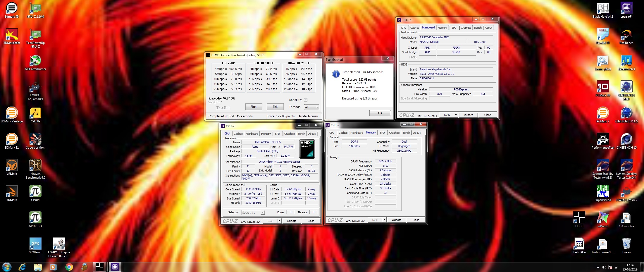
Task: Open PerformanceTest desktop icon
Action: pos(603,141)
